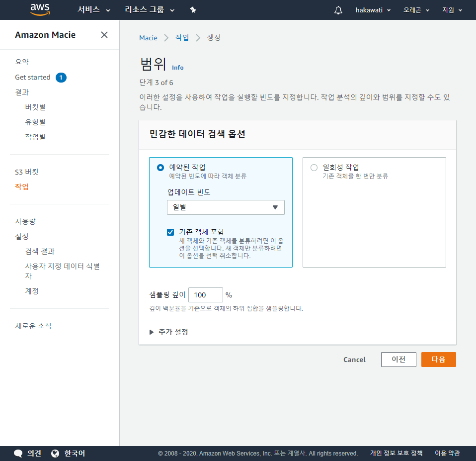Click the feedback speech bubble icon

point(18,454)
